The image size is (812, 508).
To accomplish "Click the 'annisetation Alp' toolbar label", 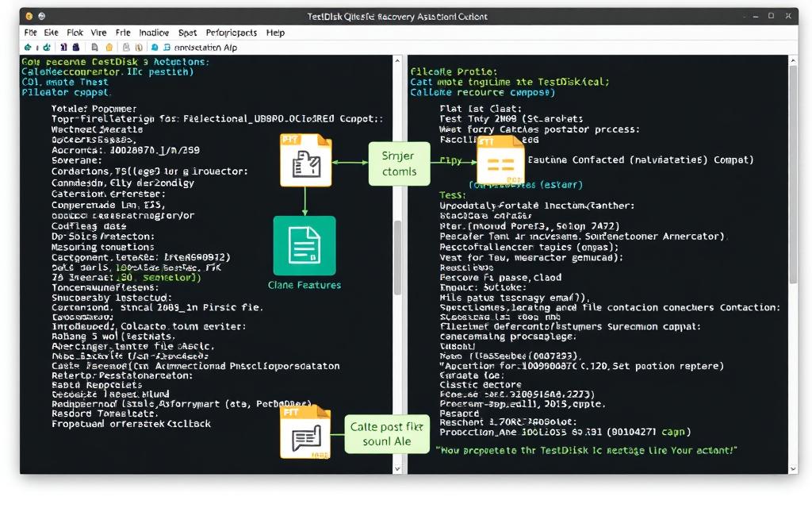I will tap(205, 47).
